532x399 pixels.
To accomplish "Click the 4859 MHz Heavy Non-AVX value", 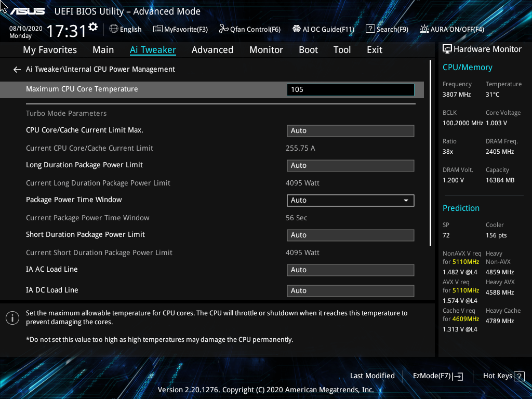I will 500,272.
